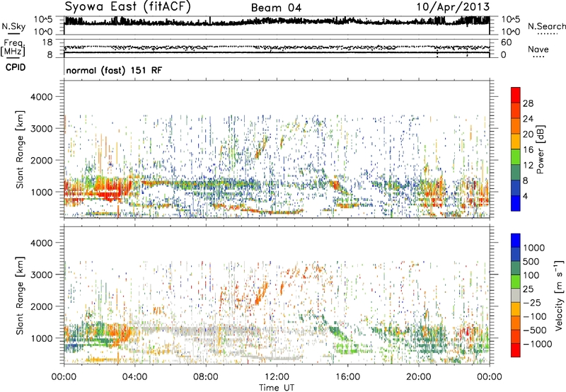The height and width of the screenshot is (392, 566).
Task: Click the '18' tick on frequency axis
Action: 47,42
